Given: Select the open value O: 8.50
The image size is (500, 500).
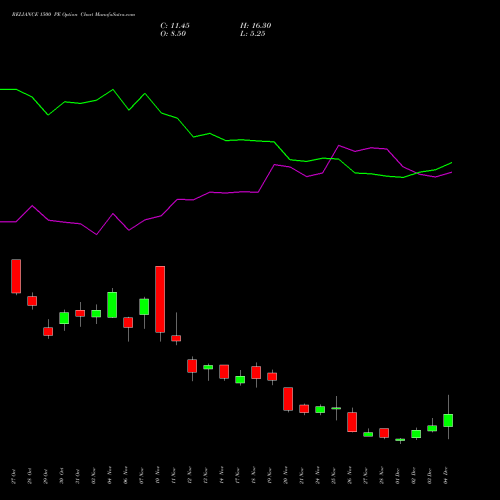Looking at the screenshot, I should (x=173, y=34).
